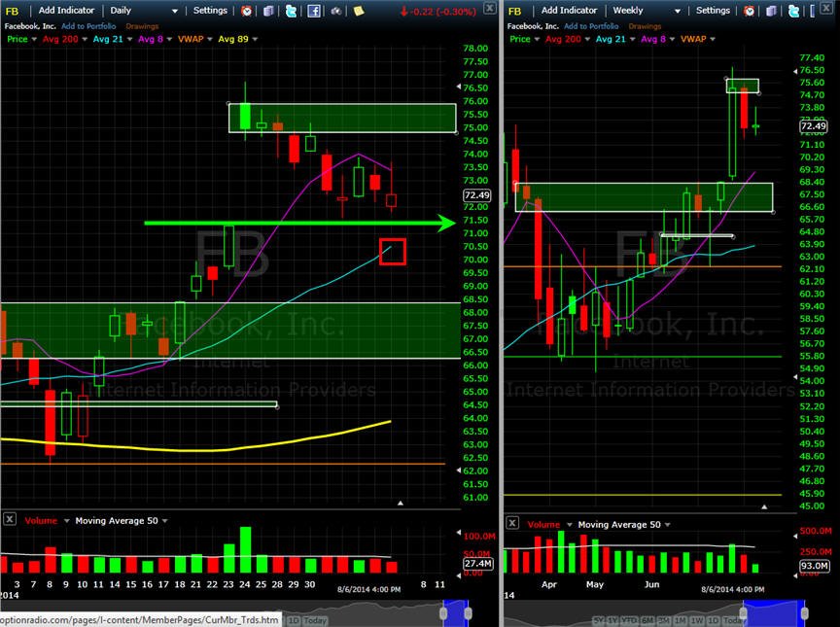Click the Twitter share icon on Daily chart

point(291,10)
